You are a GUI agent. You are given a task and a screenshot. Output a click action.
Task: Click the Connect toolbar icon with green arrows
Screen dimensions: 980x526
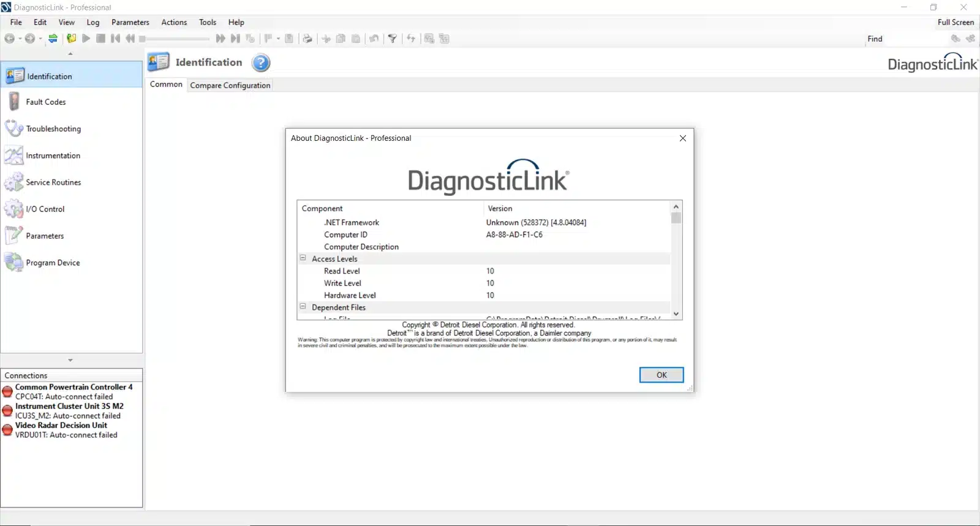point(53,39)
